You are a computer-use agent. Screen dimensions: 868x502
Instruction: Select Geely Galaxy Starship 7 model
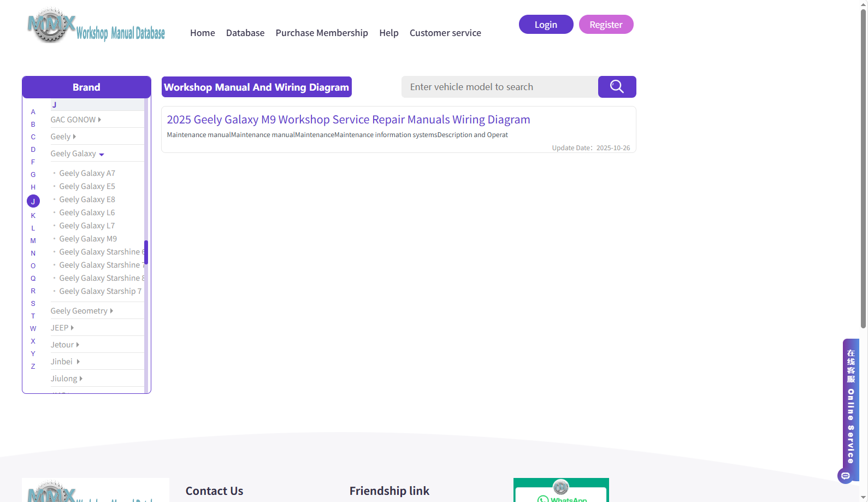(101, 291)
